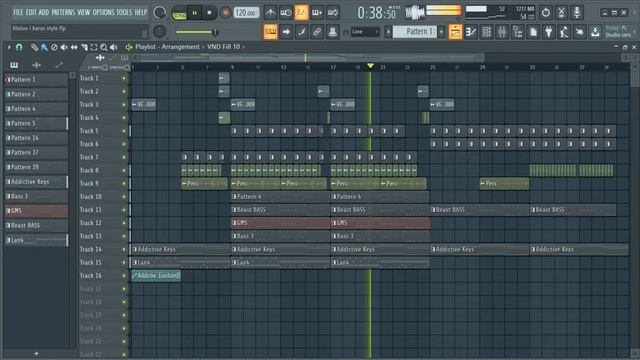The height and width of the screenshot is (360, 640).
Task: Open the PATTERNS menu
Action: (63, 12)
